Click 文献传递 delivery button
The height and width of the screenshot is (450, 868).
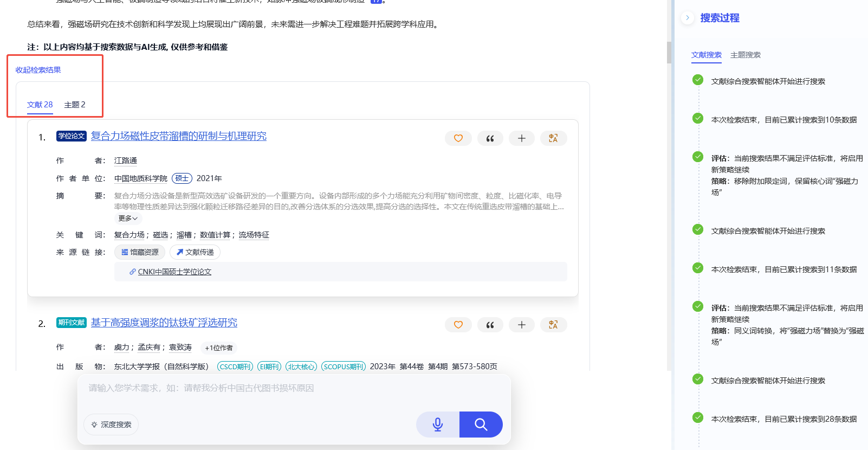195,252
